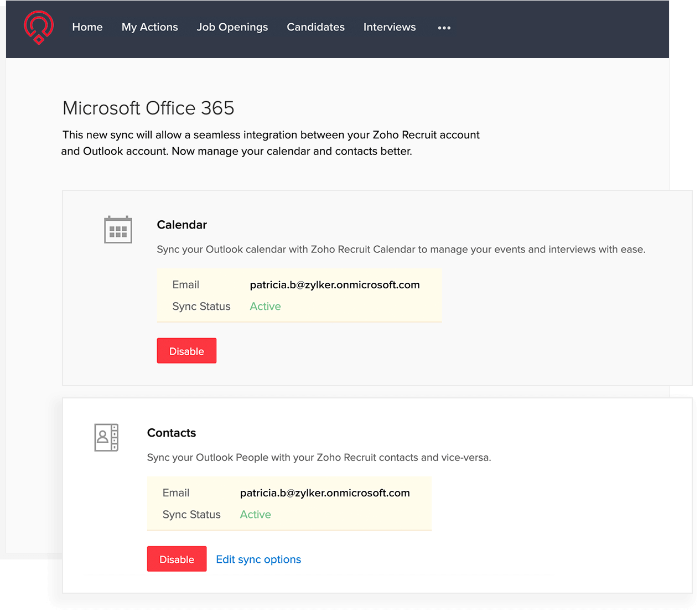The image size is (700, 612).
Task: Disable the Calendar sync
Action: 186,351
